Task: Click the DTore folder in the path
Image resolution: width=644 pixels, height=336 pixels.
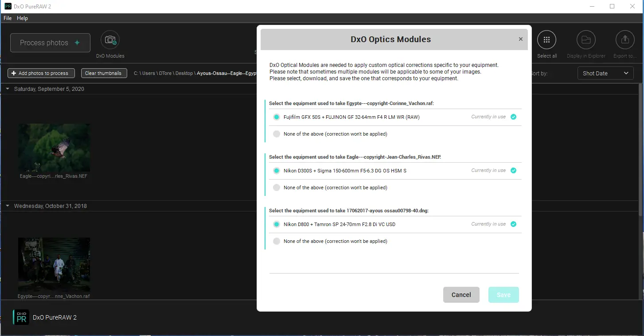Action: tap(166, 74)
